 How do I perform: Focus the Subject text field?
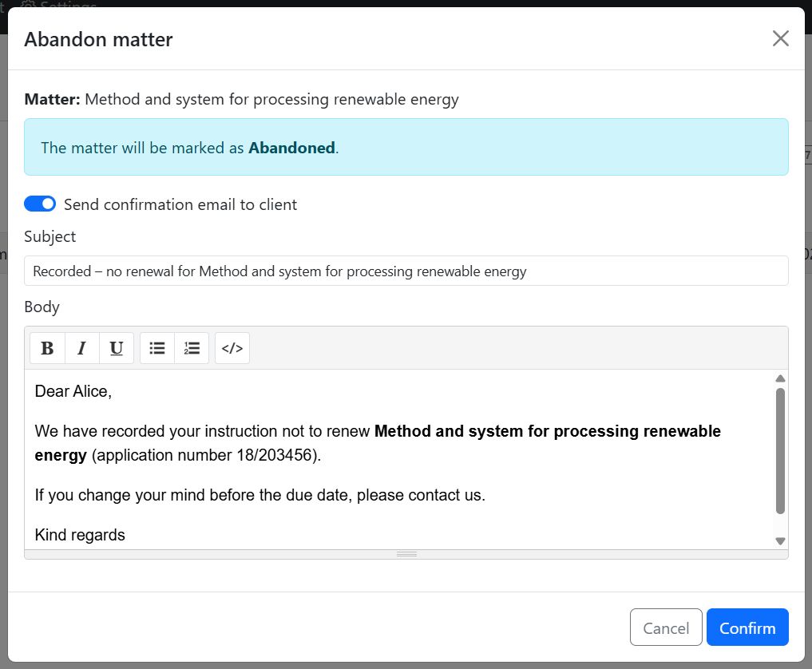406,271
